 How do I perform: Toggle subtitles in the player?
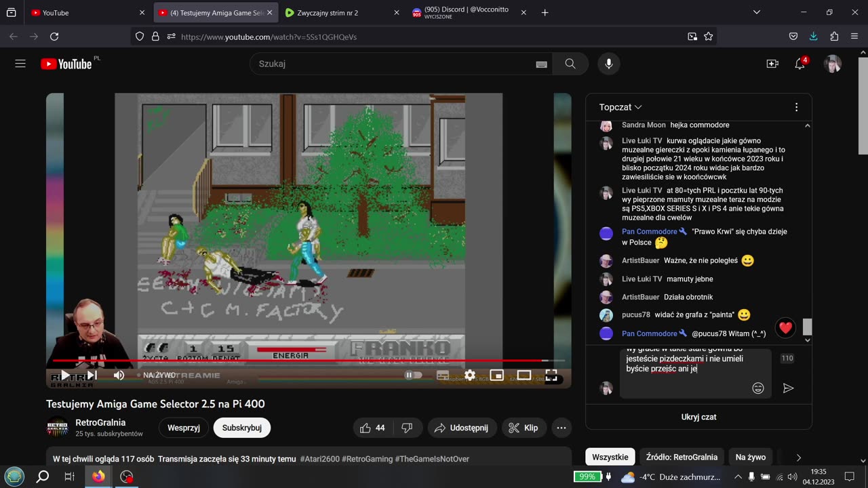(x=443, y=375)
